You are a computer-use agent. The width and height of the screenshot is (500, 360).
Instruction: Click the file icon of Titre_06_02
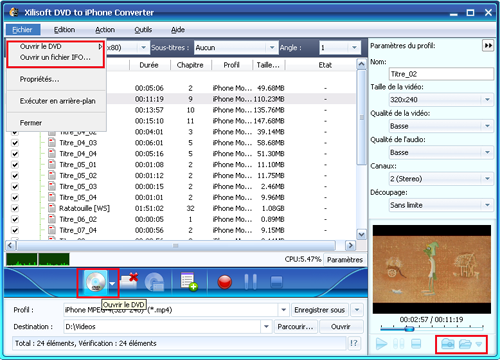coord(52,219)
